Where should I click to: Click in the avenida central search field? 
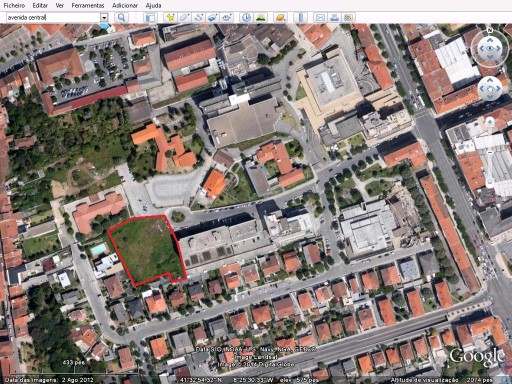click(53, 17)
